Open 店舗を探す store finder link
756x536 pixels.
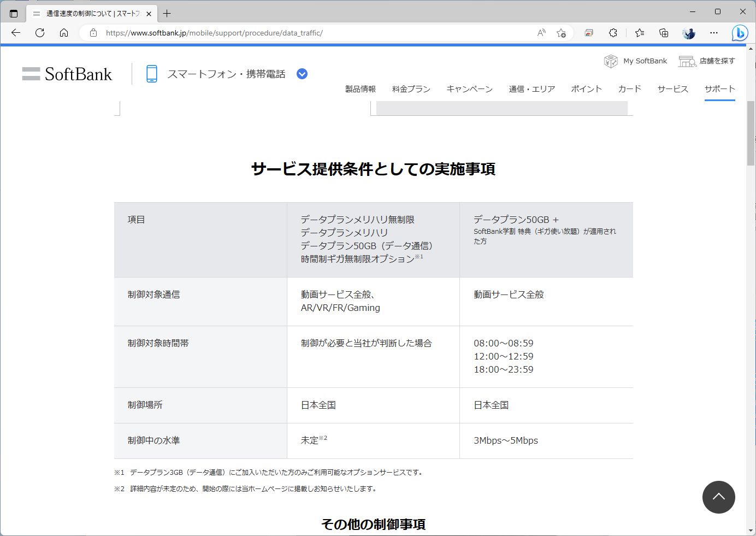707,61
